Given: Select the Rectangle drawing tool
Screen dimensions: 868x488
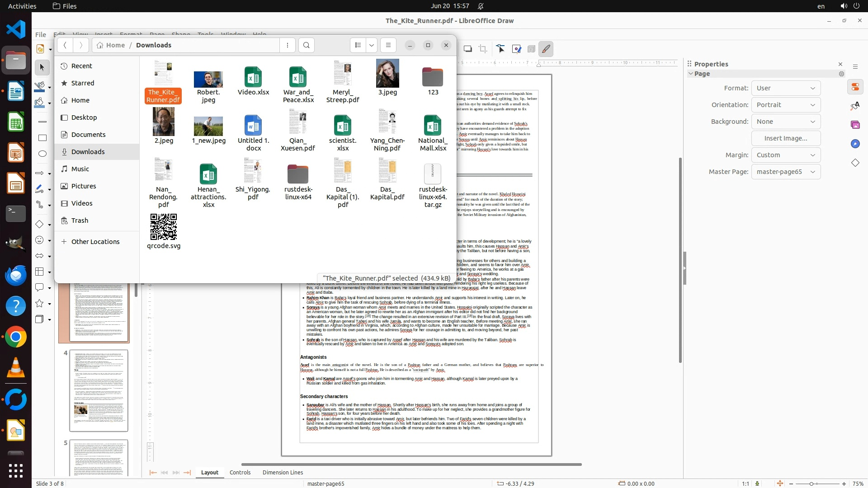Looking at the screenshot, I should 42,138.
